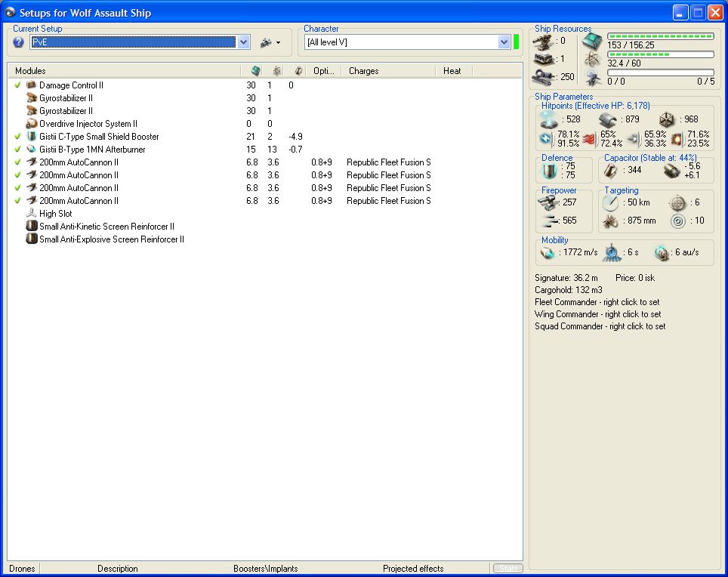
Task: Switch to the Projected effects tab
Action: click(x=413, y=569)
